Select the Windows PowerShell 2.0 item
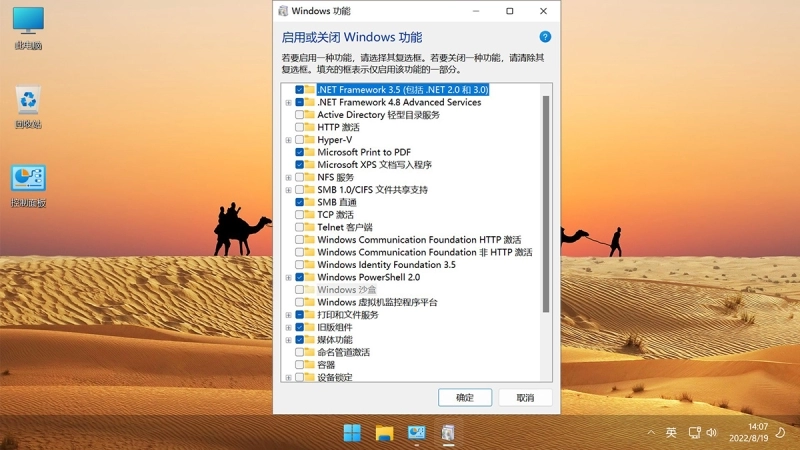 (368, 277)
